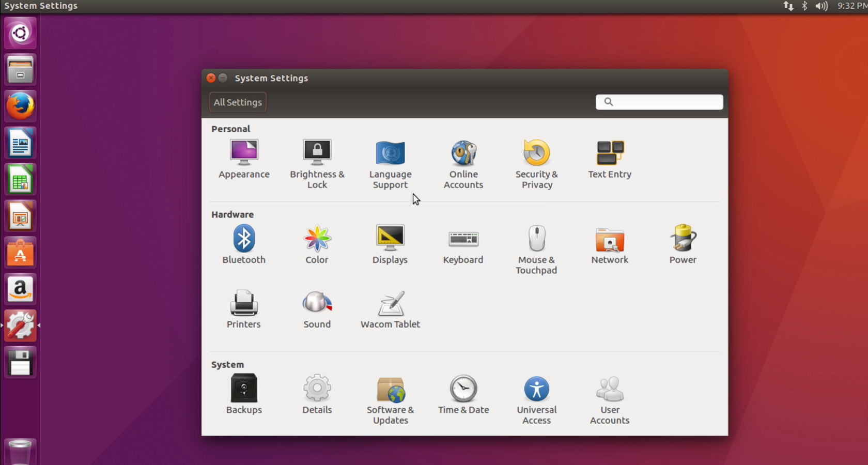Launch LibreOffice Writer from launcher
The width and height of the screenshot is (868, 465).
tap(20, 143)
